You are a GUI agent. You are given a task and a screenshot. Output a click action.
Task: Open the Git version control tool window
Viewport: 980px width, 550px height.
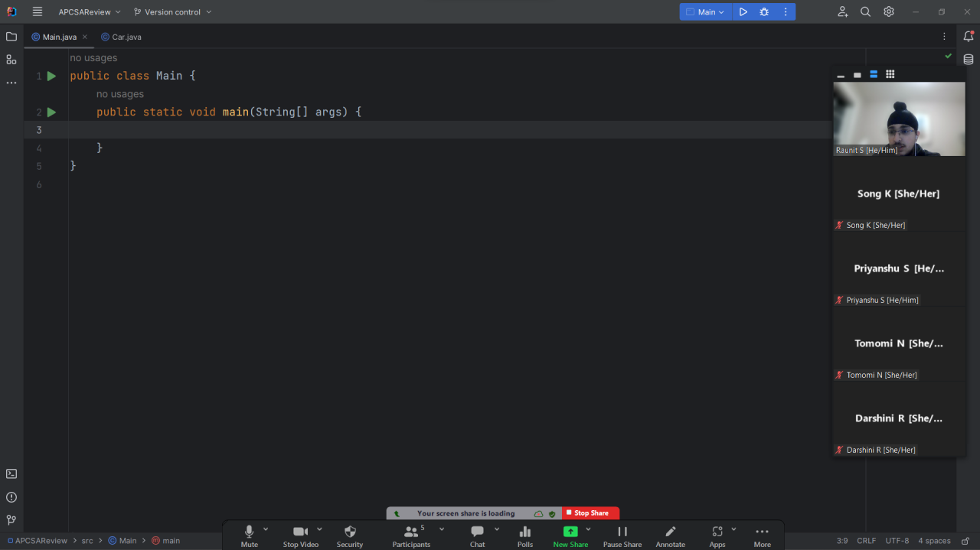coord(11,520)
